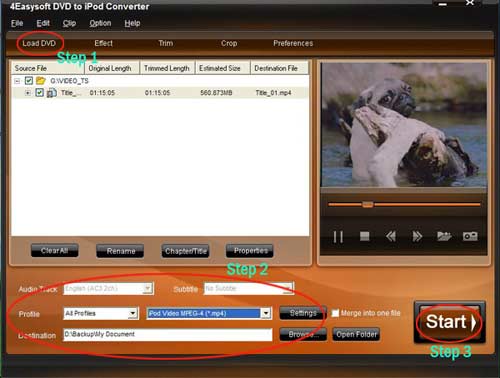
Task: Click the Open Folder button
Action: click(x=356, y=334)
